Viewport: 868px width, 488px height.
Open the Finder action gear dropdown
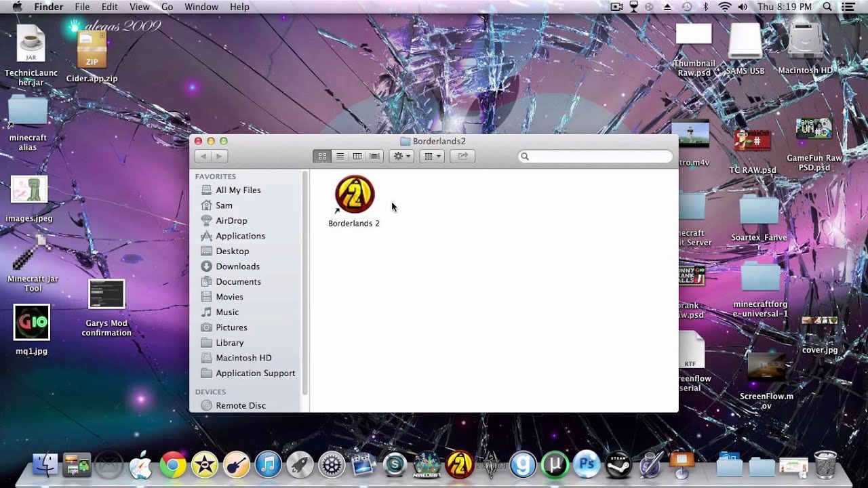[401, 157]
